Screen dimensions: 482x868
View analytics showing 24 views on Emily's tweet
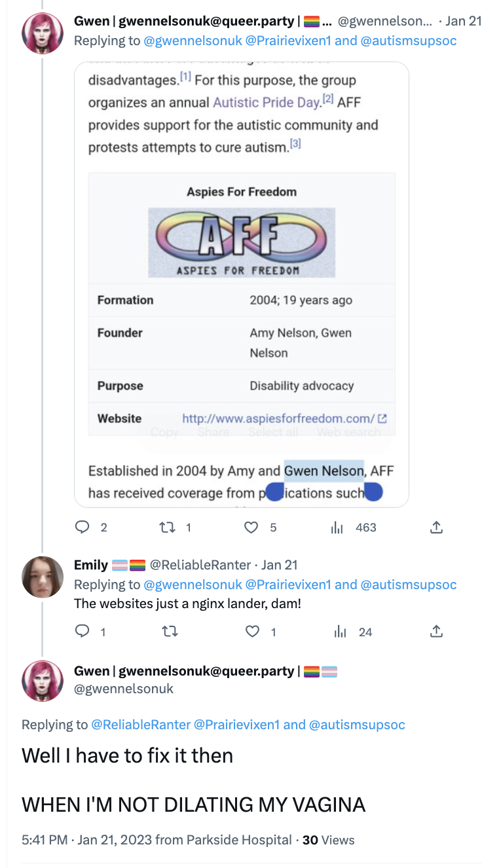pos(340,632)
